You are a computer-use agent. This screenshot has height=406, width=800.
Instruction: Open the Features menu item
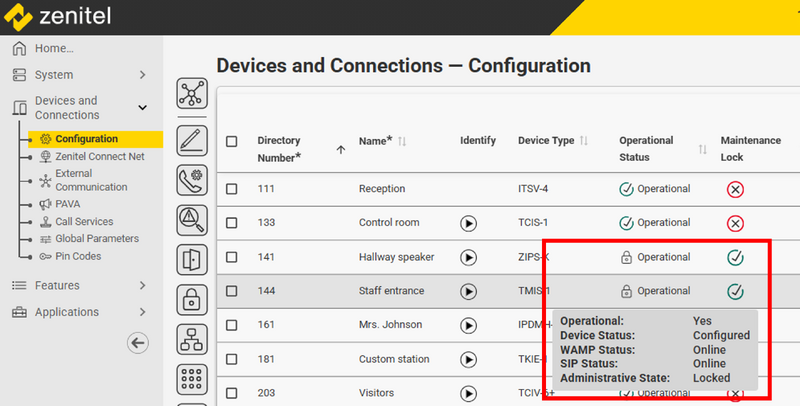coord(57,286)
